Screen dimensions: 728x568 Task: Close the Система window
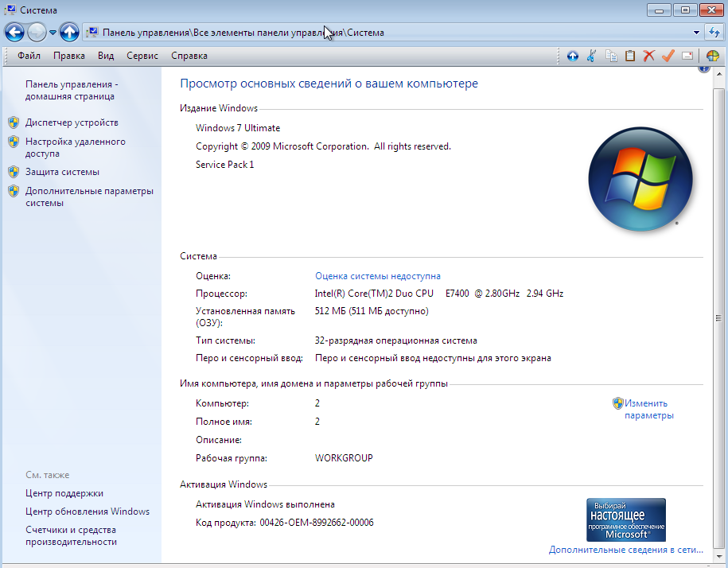[711, 10]
